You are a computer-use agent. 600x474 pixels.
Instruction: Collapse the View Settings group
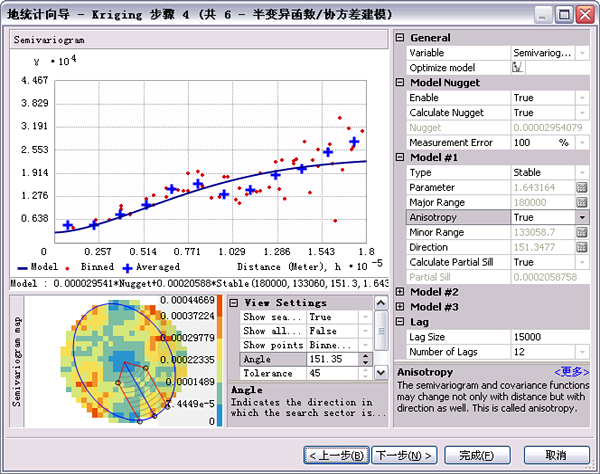tap(234, 303)
